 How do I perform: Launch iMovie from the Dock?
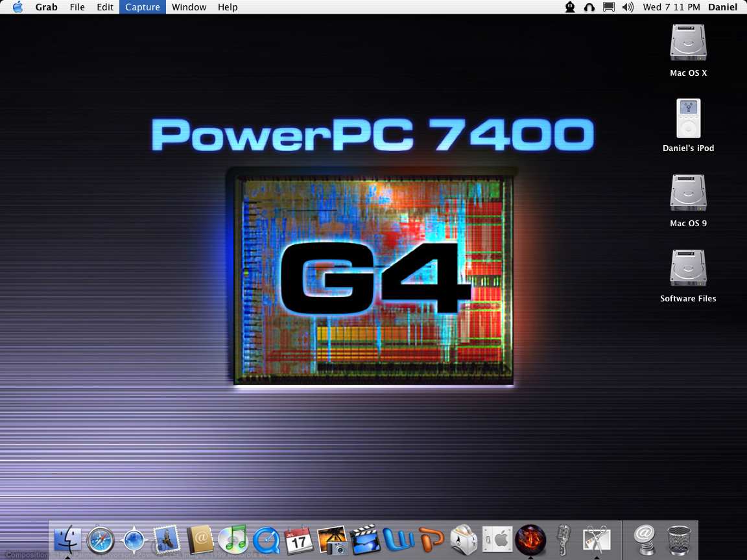coord(365,540)
